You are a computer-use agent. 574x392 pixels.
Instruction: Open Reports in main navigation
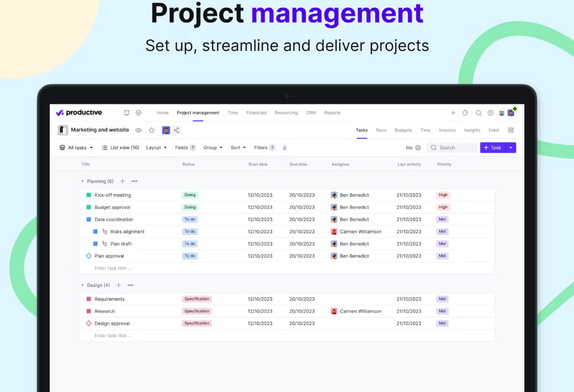(333, 113)
